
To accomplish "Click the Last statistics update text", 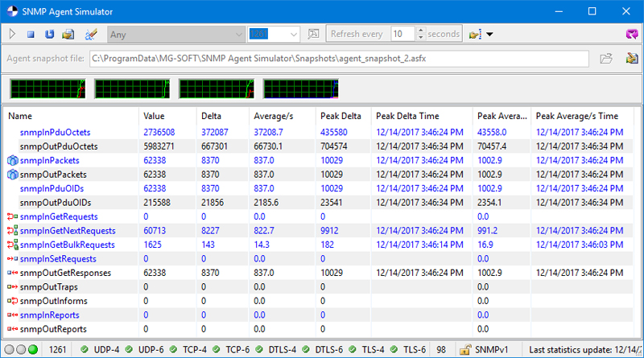I will (583, 350).
